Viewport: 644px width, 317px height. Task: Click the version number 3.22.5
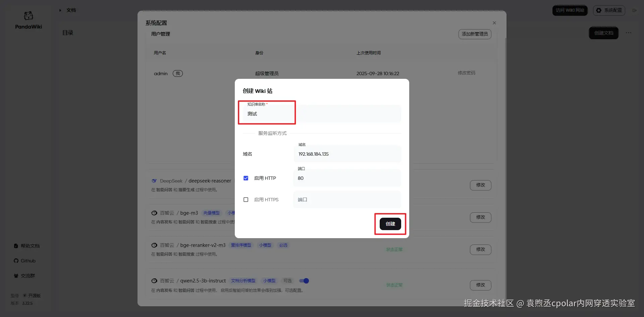click(x=28, y=303)
